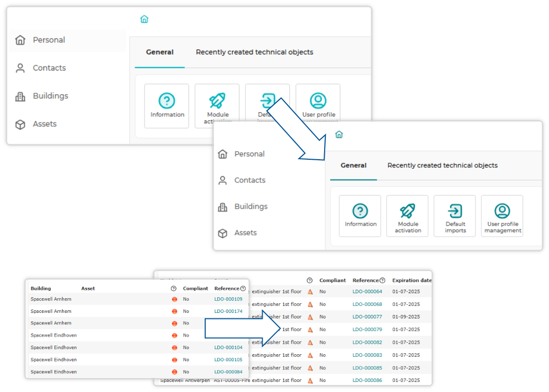549x392 pixels.
Task: Open the User profile tile in the back settings window
Action: pyautogui.click(x=318, y=103)
